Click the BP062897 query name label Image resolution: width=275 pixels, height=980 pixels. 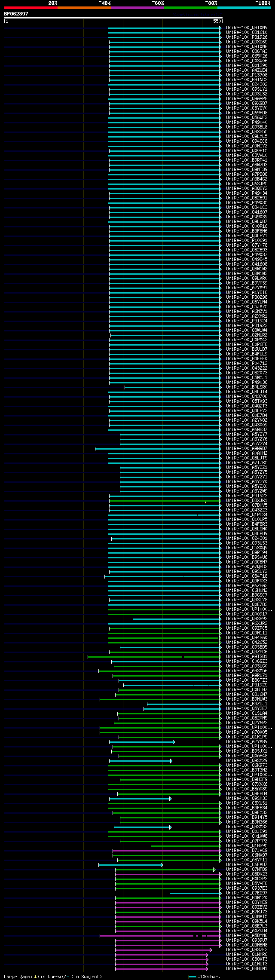point(16,14)
